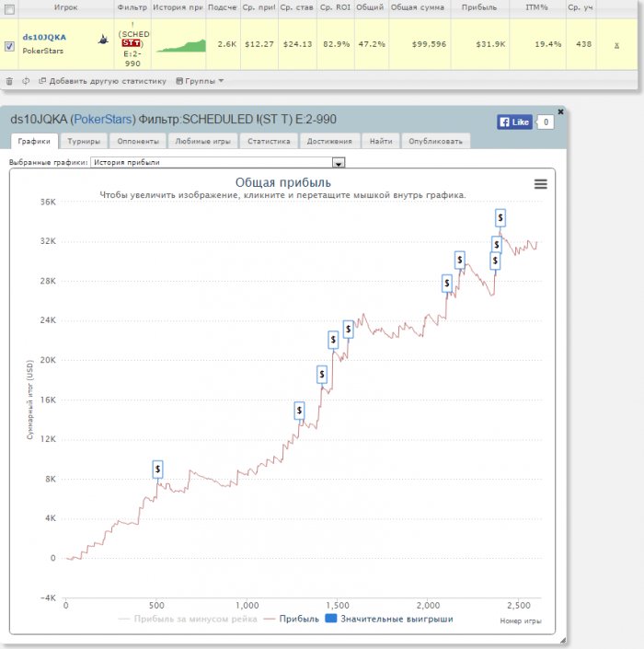Close the chart popup with the X
Screen dimensions: 644x649
click(x=561, y=111)
